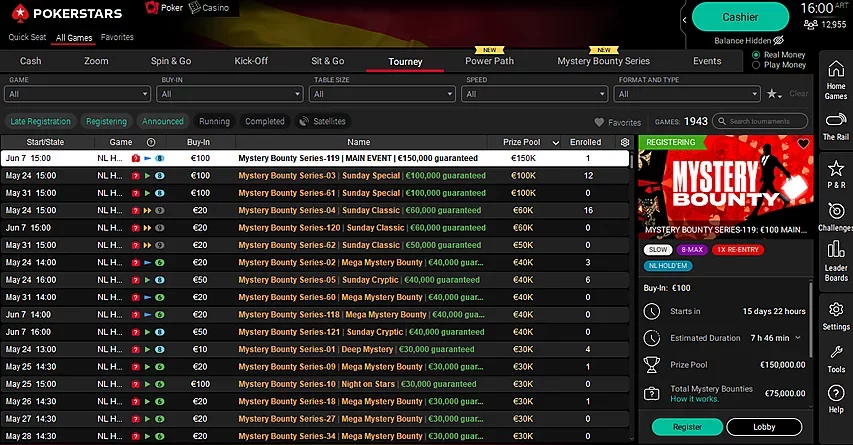
Task: Click the Search tournaments field
Action: pos(760,121)
